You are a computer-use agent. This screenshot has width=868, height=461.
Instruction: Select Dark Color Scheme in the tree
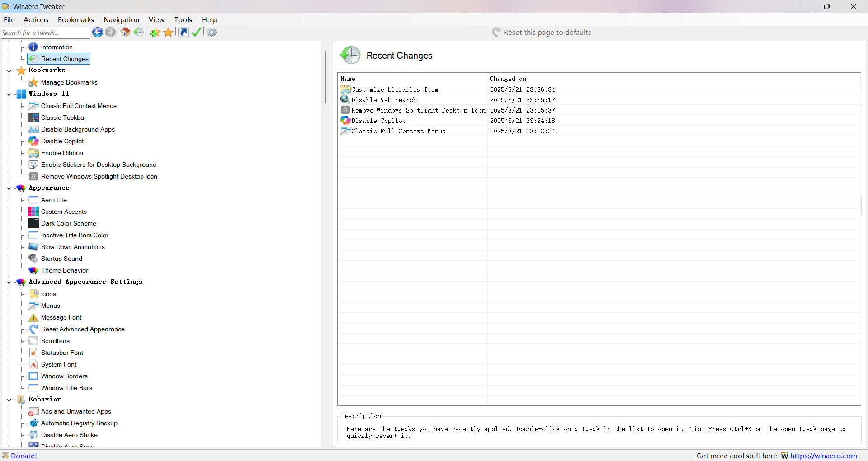(68, 223)
